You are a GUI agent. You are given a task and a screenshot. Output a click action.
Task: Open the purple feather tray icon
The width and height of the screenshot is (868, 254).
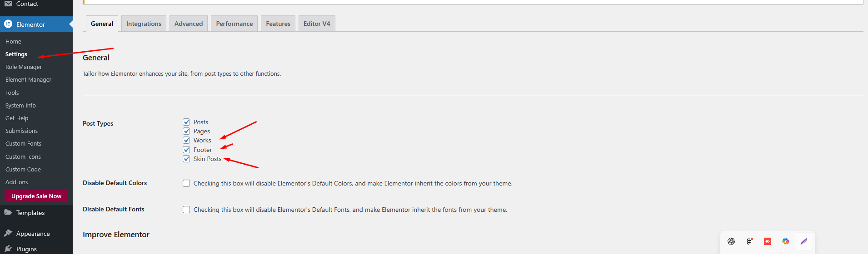(x=804, y=241)
